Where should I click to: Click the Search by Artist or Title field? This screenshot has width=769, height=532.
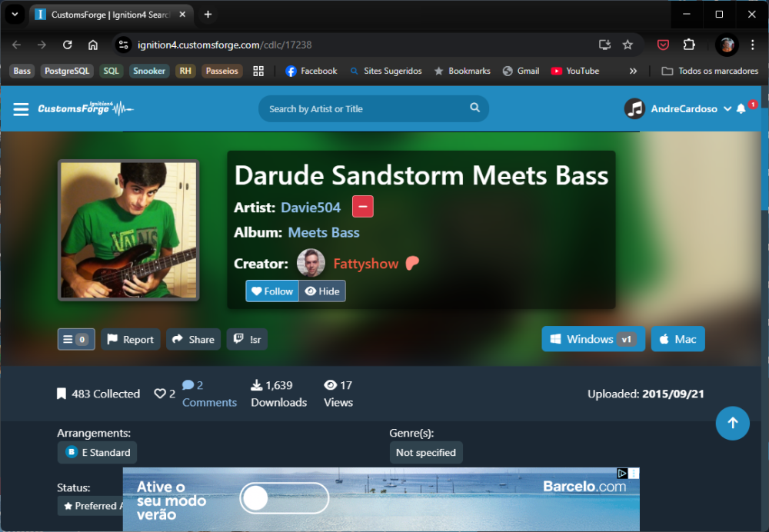[365, 109]
